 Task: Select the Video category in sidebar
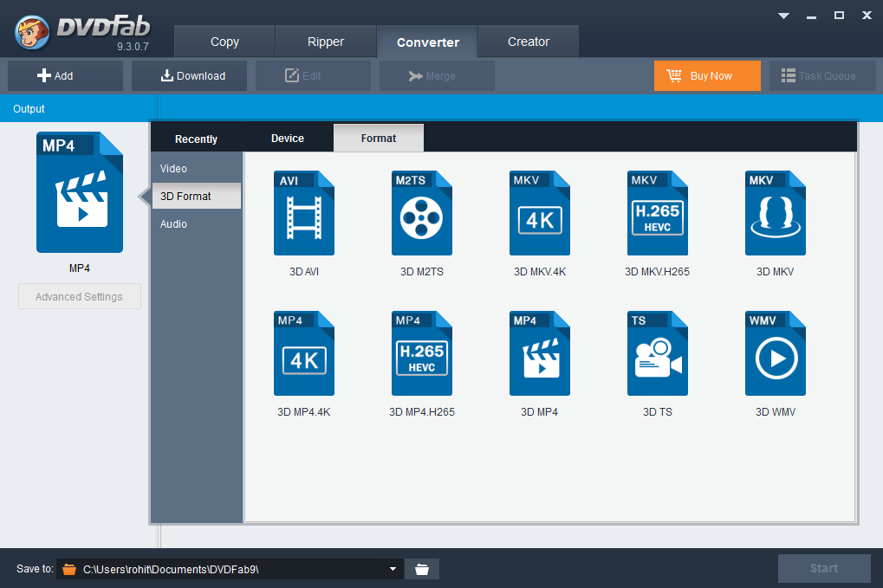197,169
